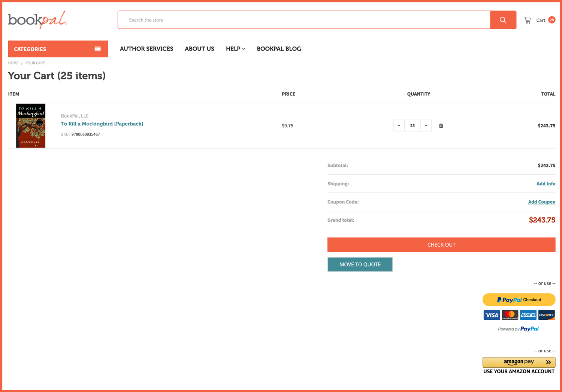Click the BookPal logo
Screen dimensions: 562x392
click(37, 19)
